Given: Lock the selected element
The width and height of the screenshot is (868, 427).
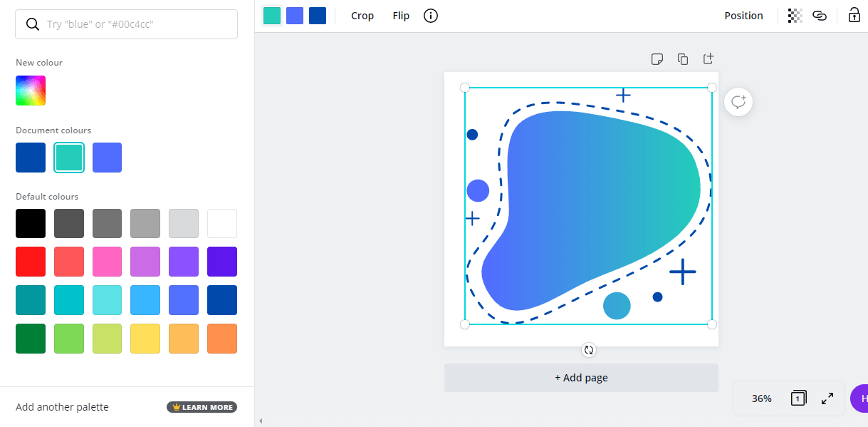Looking at the screenshot, I should click(853, 15).
